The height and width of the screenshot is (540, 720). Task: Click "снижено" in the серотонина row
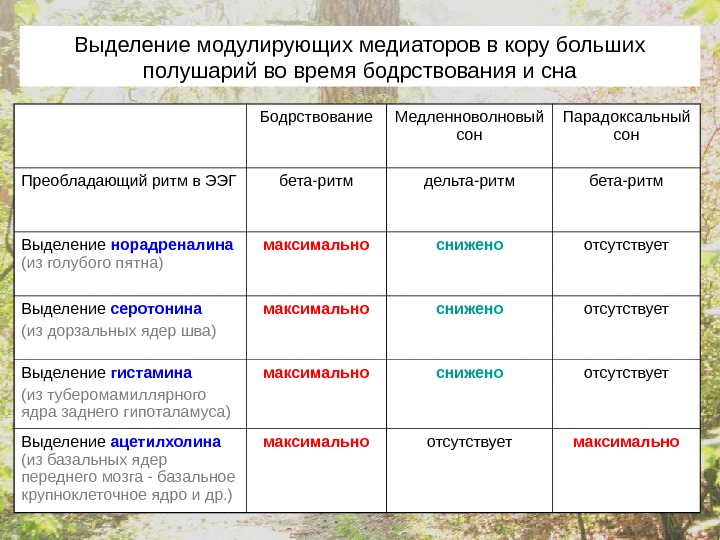469,309
